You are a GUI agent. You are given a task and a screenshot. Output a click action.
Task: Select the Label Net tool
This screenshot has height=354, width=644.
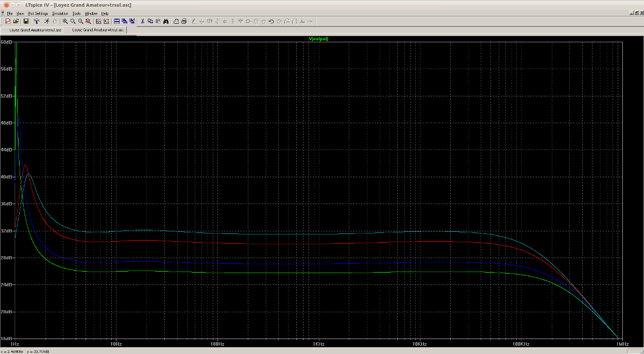point(210,21)
